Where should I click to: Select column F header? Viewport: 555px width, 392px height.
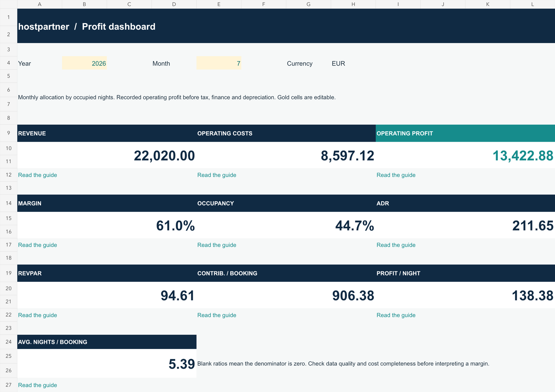pos(264,4)
